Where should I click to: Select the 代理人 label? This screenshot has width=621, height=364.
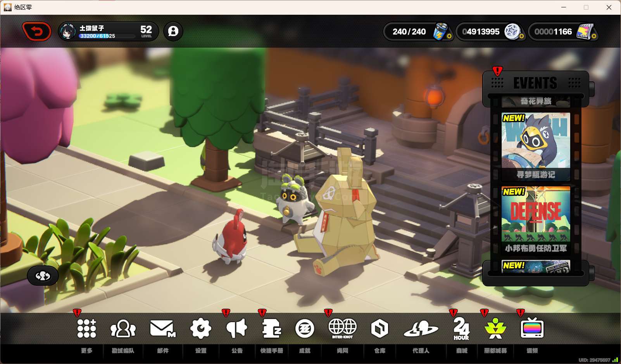tap(421, 350)
